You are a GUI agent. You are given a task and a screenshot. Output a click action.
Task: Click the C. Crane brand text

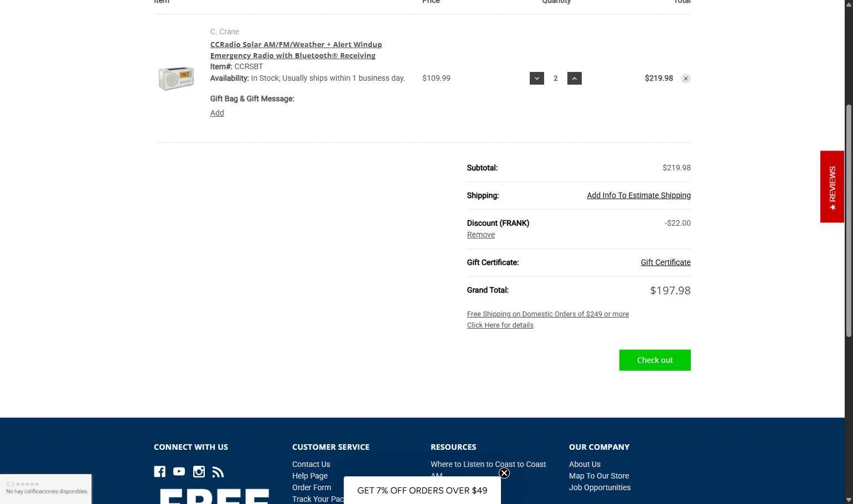pyautogui.click(x=225, y=32)
